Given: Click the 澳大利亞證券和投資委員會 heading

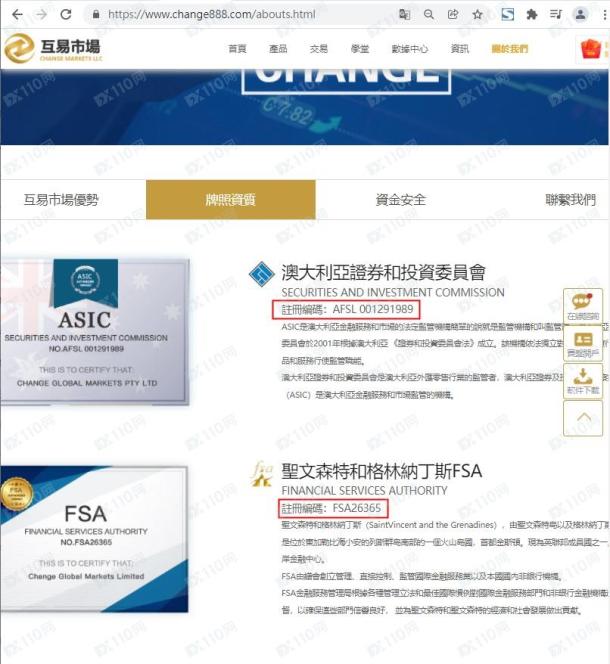Looking at the screenshot, I should click(x=383, y=272).
